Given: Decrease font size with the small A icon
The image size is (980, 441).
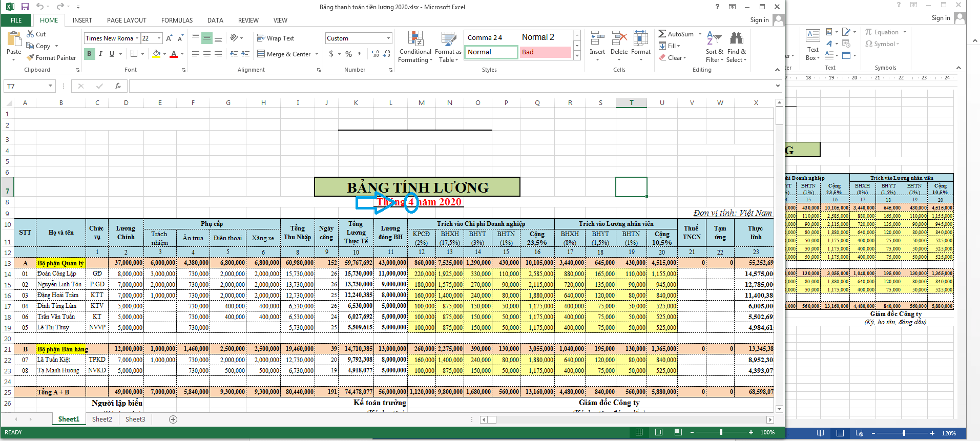Looking at the screenshot, I should 180,38.
